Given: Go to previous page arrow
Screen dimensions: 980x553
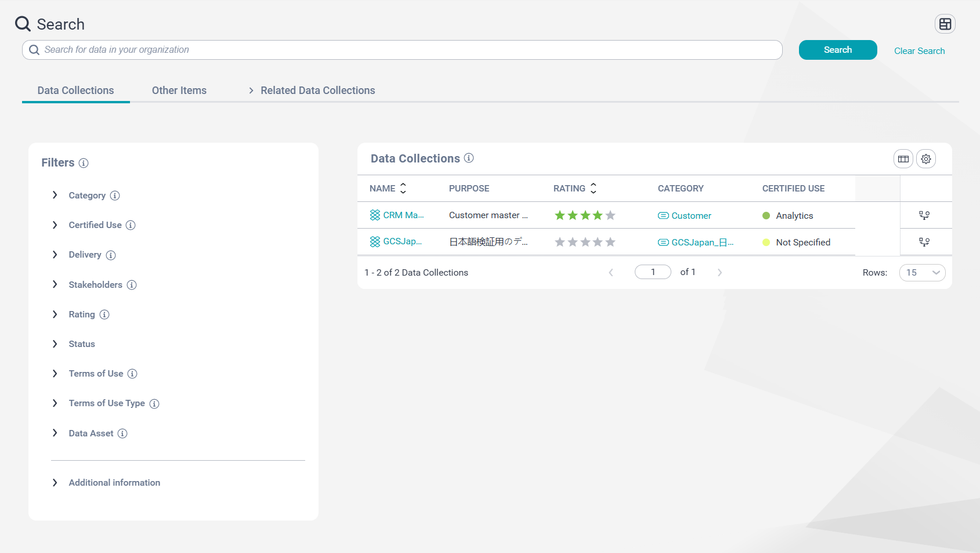Looking at the screenshot, I should pos(610,272).
